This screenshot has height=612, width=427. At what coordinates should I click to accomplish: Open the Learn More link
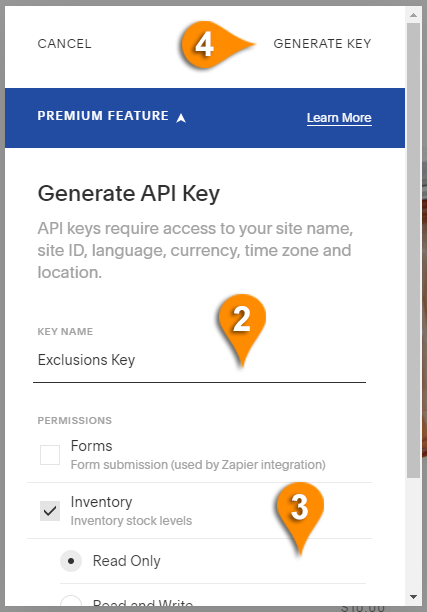339,118
